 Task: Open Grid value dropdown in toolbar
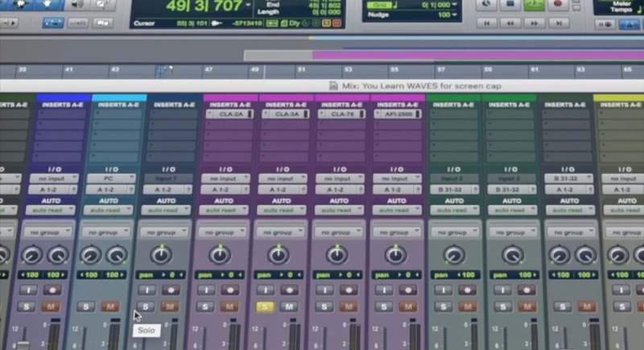tap(454, 5)
